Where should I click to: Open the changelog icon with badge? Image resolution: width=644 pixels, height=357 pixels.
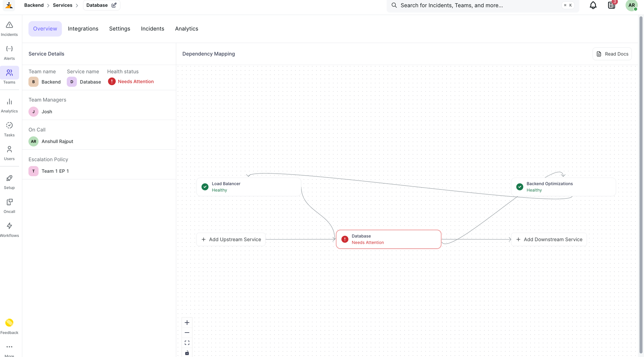(x=611, y=5)
